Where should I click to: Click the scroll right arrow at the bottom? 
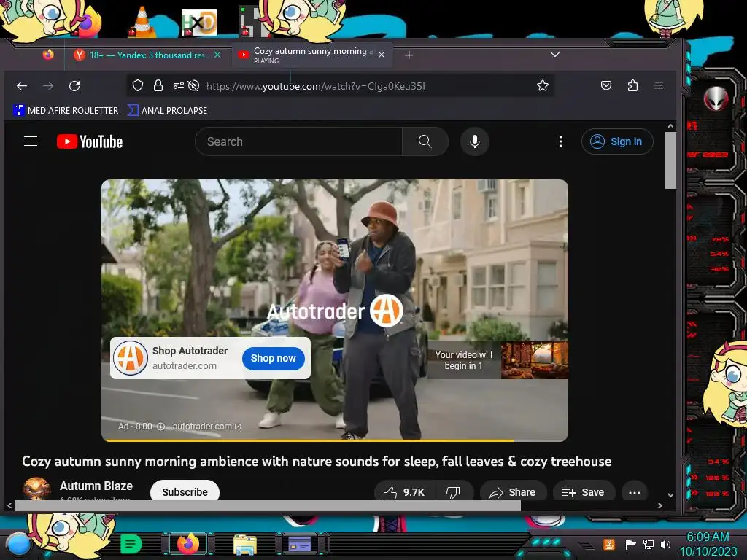point(659,506)
